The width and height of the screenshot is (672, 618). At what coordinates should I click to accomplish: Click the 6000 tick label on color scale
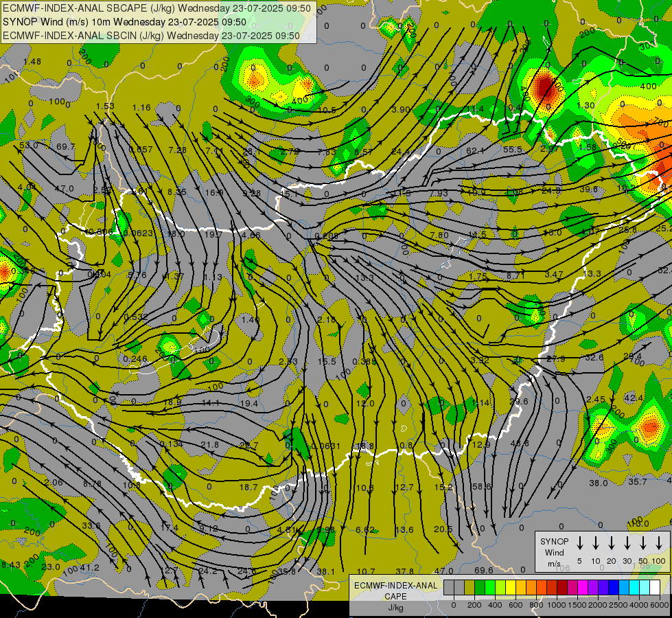[660, 605]
